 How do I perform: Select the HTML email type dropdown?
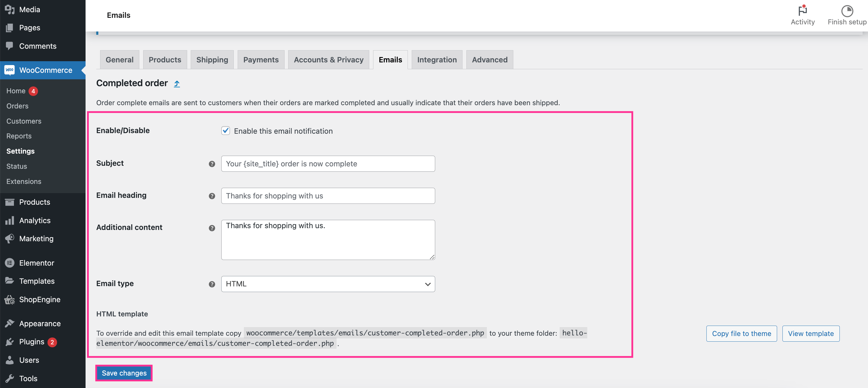click(x=328, y=284)
